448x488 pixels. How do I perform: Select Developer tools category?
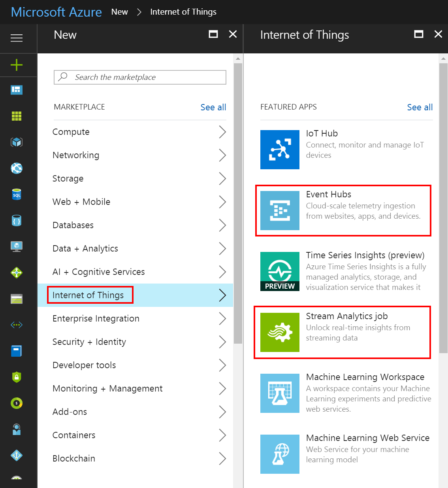point(135,365)
